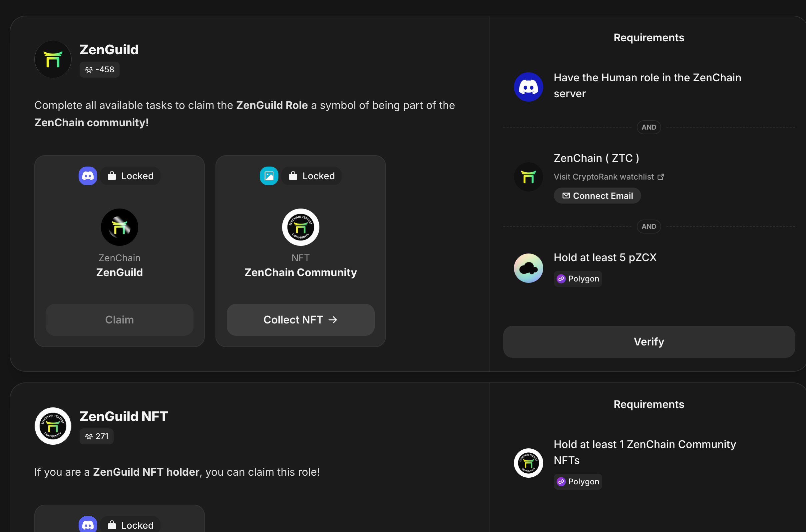Click the ZenGuild NFT role logo avatar

(53, 426)
